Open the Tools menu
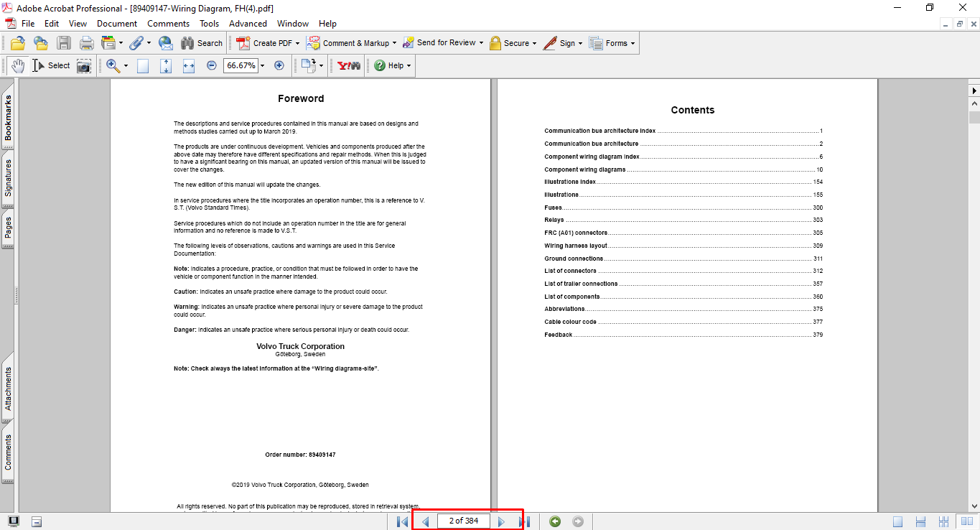Image resolution: width=980 pixels, height=530 pixels. pyautogui.click(x=209, y=24)
